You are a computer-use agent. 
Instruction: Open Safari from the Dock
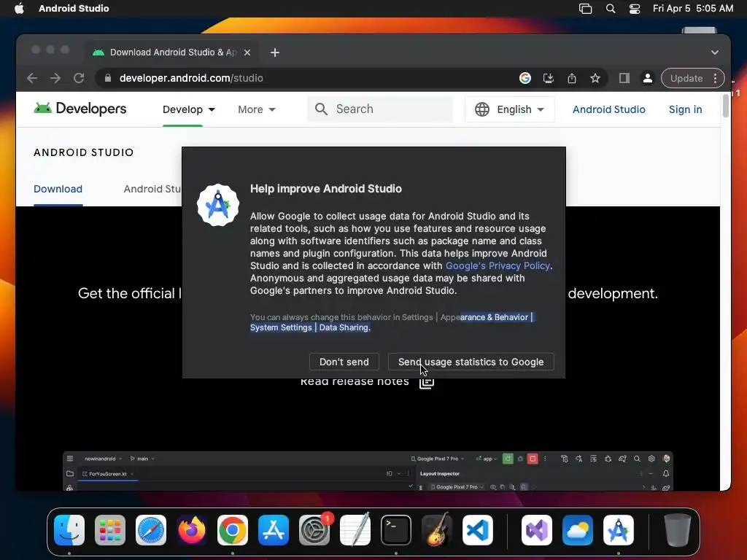(x=151, y=530)
